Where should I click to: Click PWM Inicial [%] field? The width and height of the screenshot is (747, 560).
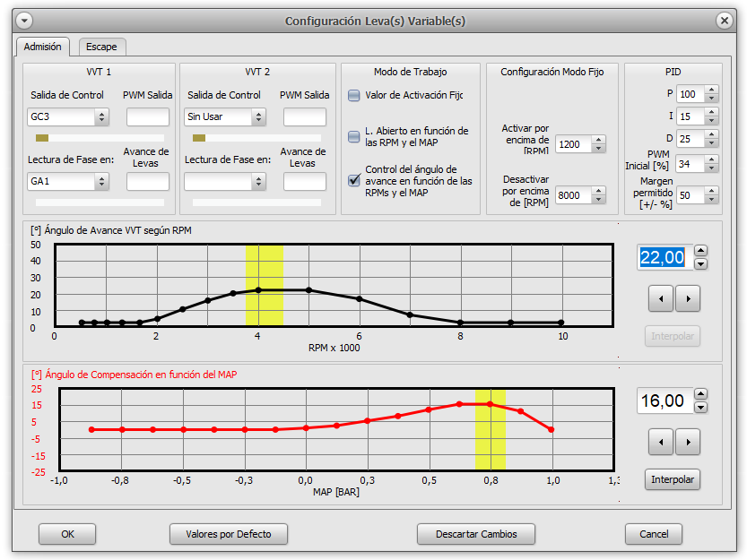(x=691, y=164)
